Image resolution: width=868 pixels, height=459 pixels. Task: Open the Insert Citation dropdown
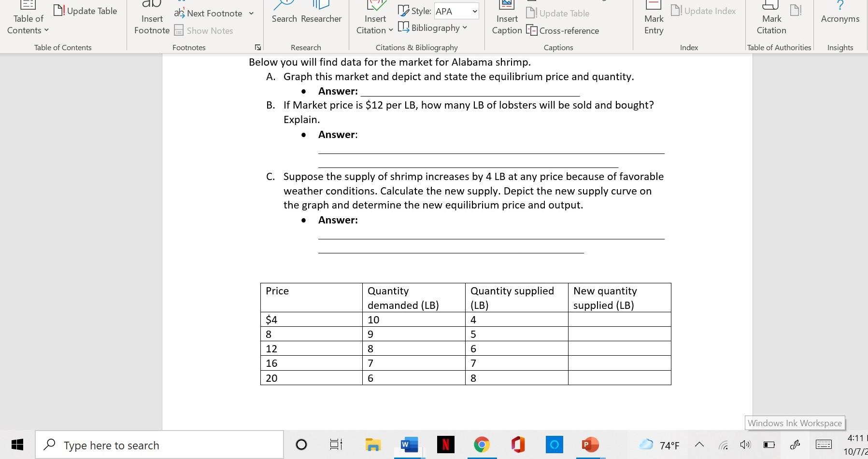[x=374, y=19]
